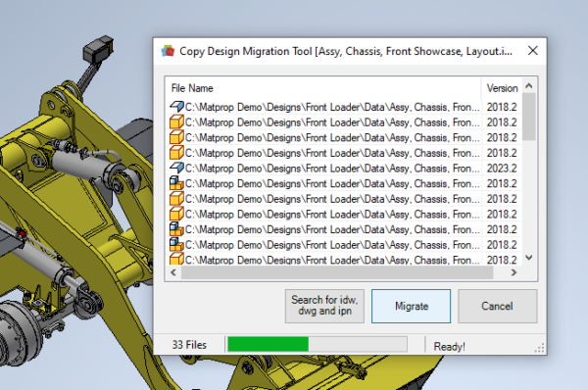Click Search for idw, dwg and ipn

tap(324, 306)
